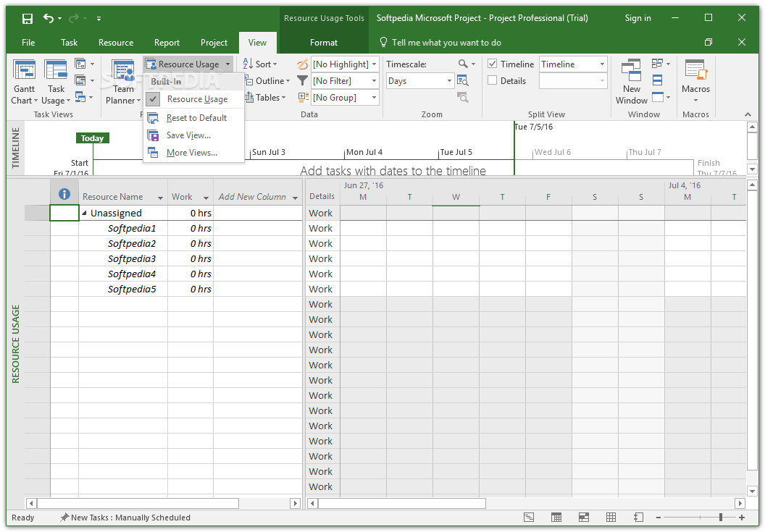Open the Team Planner view icon
765x532 pixels.
pyautogui.click(x=123, y=69)
